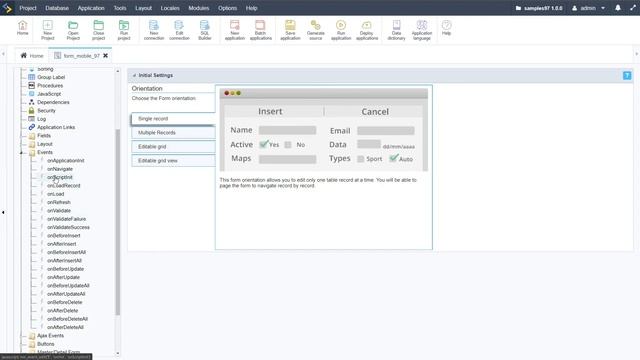Open the Application menu
Image resolution: width=640 pixels, height=360 pixels.
pyautogui.click(x=91, y=8)
